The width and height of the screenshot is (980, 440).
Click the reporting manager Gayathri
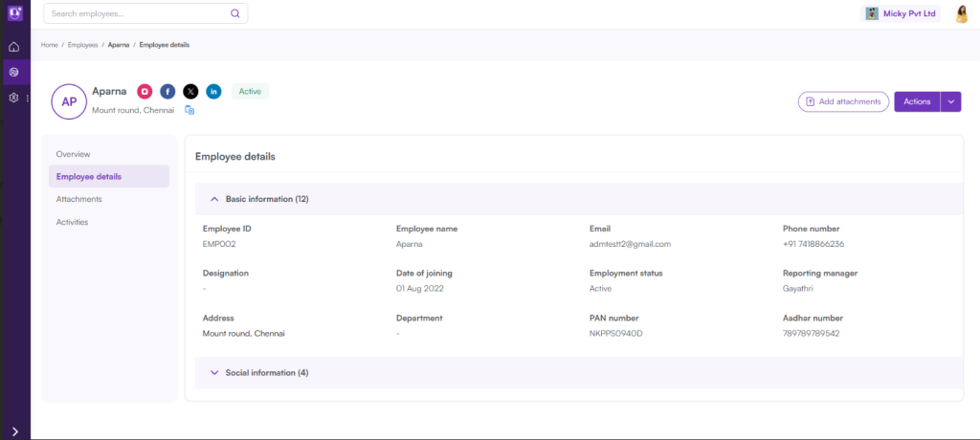tap(797, 289)
